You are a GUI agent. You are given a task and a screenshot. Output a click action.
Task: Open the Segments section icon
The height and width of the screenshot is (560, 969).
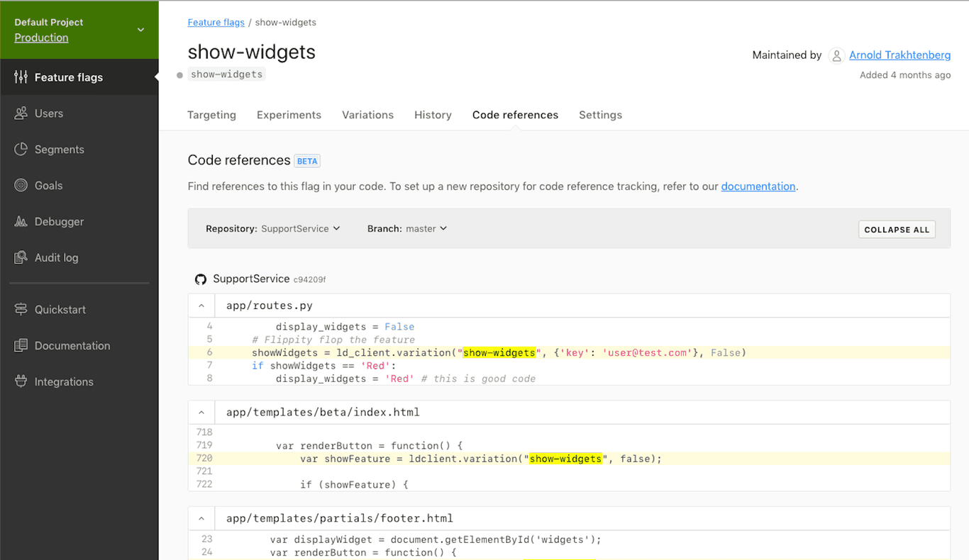[x=22, y=149]
